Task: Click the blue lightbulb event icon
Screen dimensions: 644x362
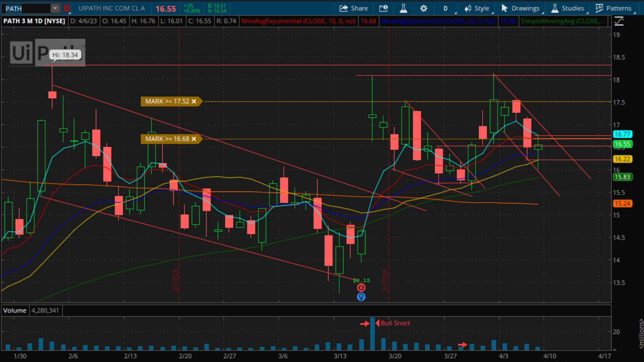Action: point(361,297)
